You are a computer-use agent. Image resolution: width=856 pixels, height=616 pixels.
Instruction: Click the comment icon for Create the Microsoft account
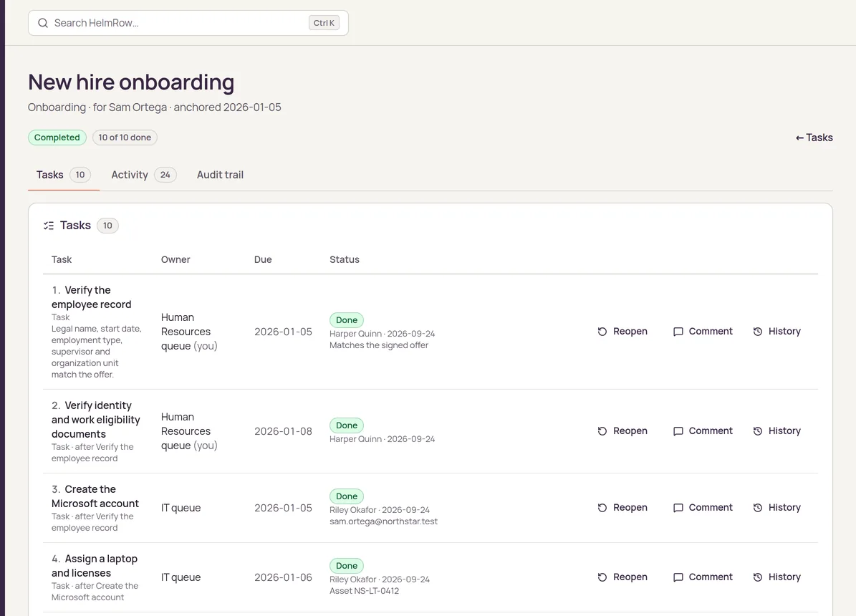point(678,508)
